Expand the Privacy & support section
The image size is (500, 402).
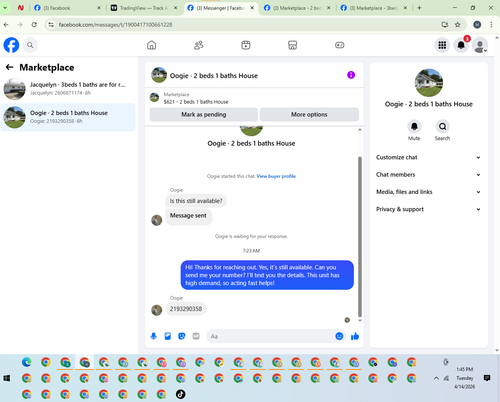tap(428, 209)
